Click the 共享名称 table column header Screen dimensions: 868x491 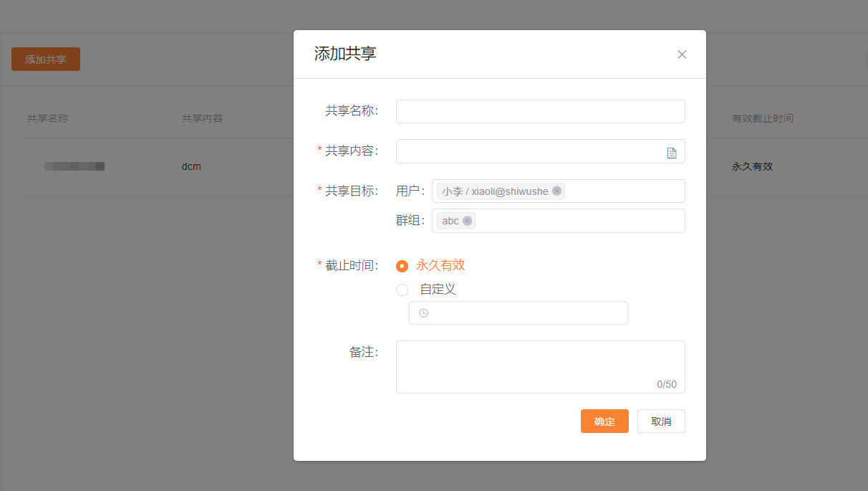coord(47,118)
